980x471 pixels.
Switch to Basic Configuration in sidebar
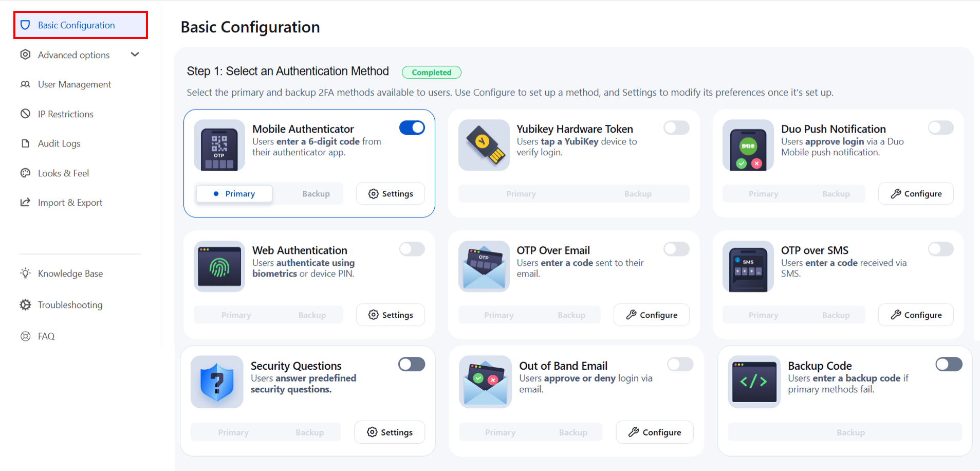(x=76, y=25)
